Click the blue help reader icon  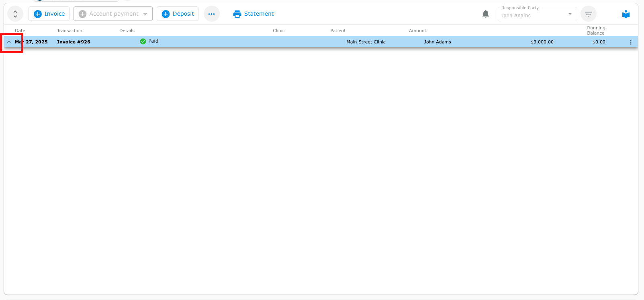coord(626,14)
